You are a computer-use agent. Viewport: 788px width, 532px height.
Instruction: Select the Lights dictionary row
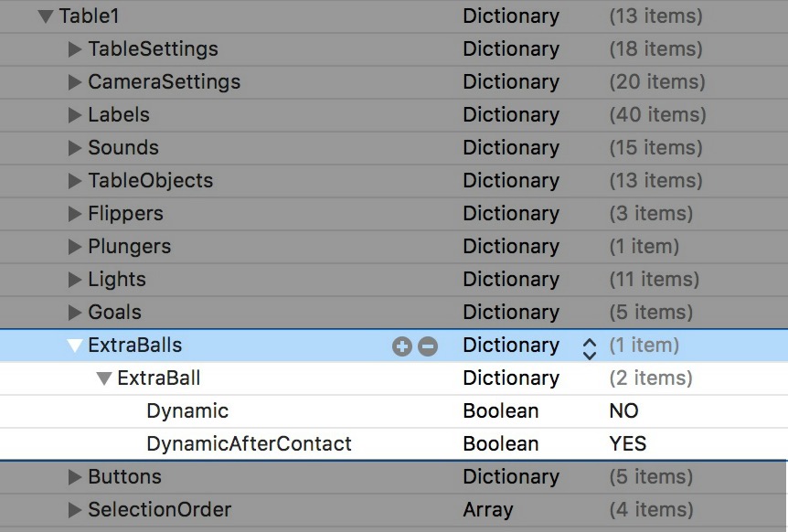(x=117, y=279)
